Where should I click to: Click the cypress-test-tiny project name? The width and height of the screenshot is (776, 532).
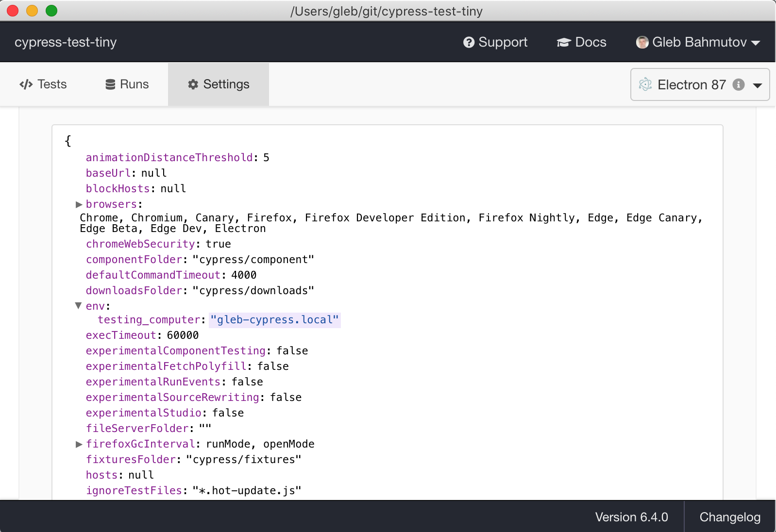66,42
